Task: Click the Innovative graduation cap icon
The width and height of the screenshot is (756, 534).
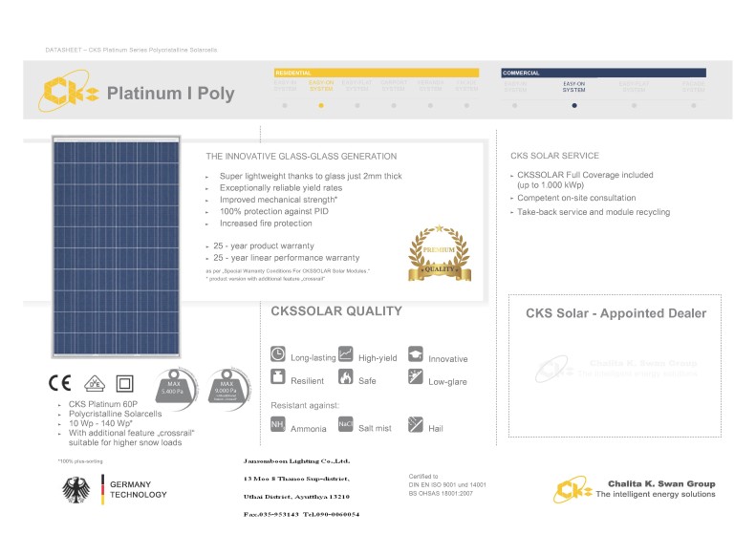Action: pyautogui.click(x=416, y=353)
